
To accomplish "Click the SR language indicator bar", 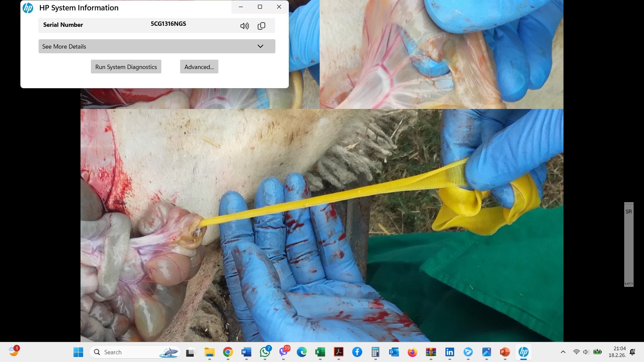I will point(629,212).
